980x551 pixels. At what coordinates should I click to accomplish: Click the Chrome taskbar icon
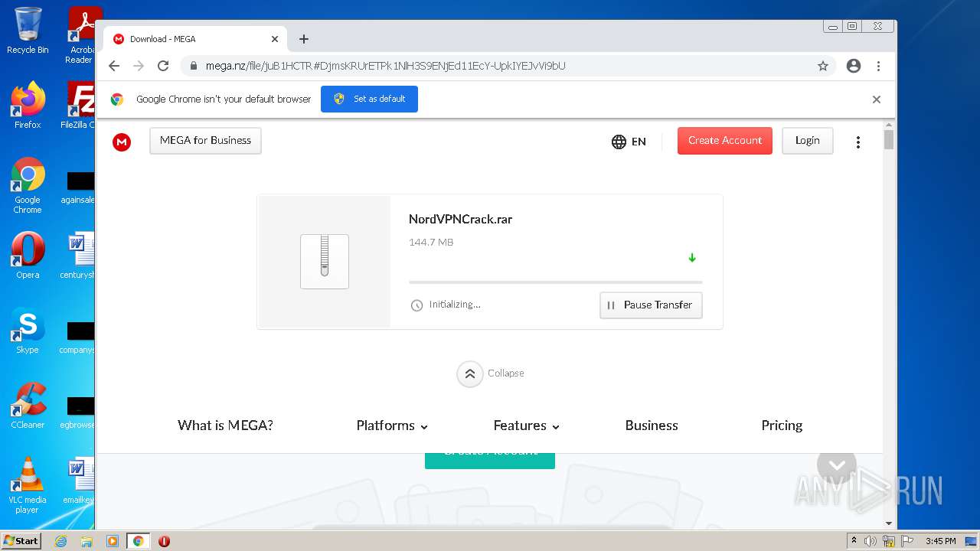139,541
